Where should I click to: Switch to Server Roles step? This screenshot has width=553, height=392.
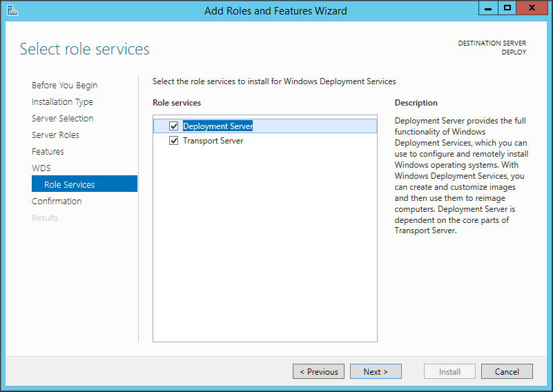click(55, 135)
